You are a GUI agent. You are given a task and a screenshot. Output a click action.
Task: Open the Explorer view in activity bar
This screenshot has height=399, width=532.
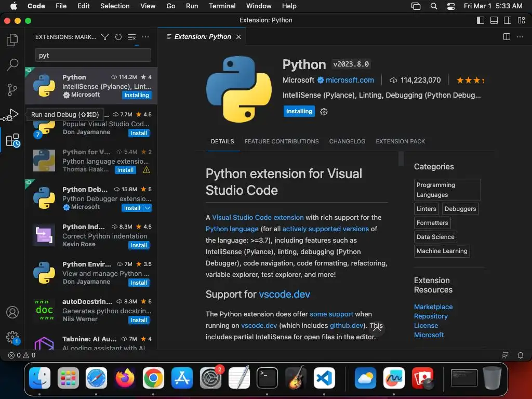[12, 40]
